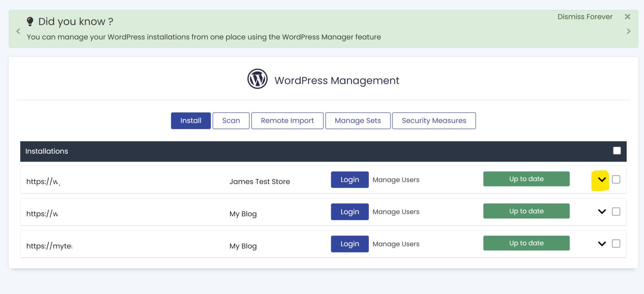Click the James Test Store site name

260,182
